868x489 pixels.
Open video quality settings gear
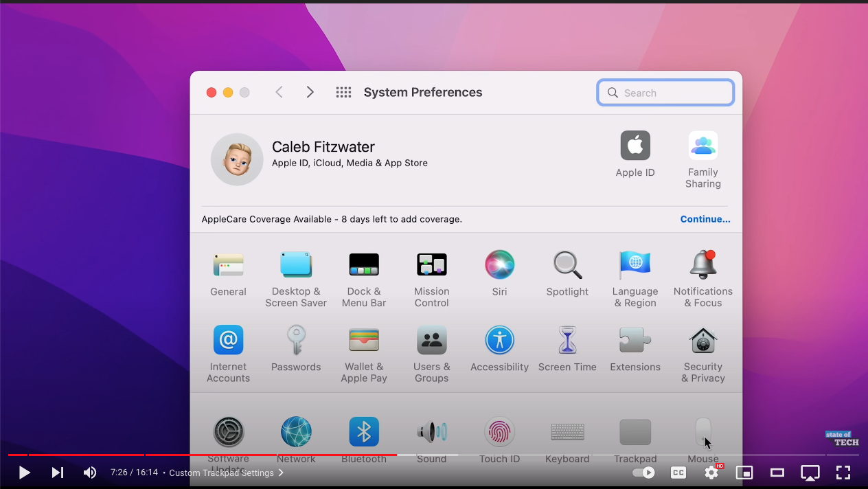coord(711,473)
